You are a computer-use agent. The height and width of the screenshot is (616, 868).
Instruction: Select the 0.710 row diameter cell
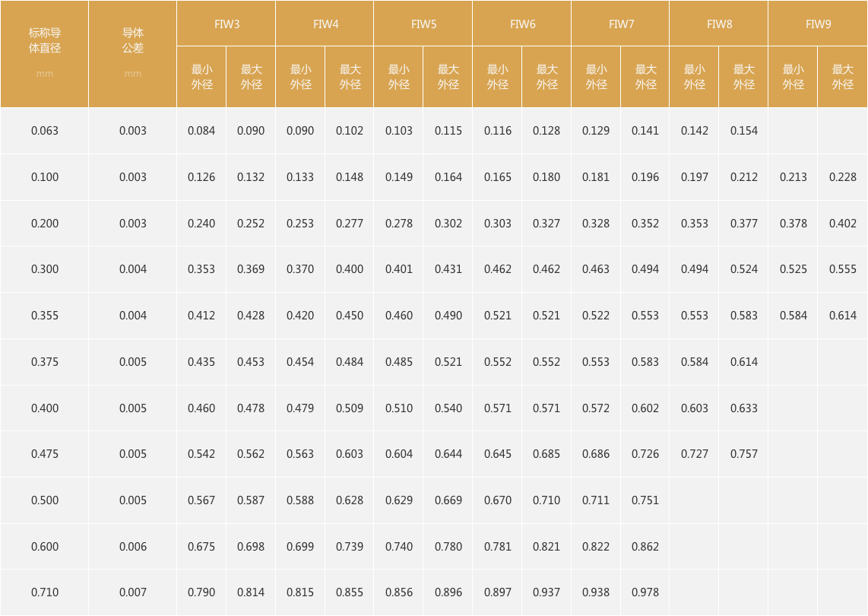(44, 592)
